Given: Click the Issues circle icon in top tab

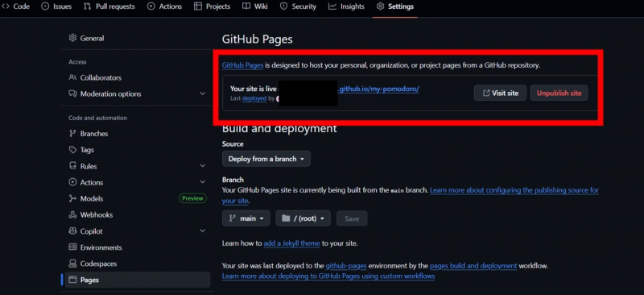Looking at the screenshot, I should (45, 6).
